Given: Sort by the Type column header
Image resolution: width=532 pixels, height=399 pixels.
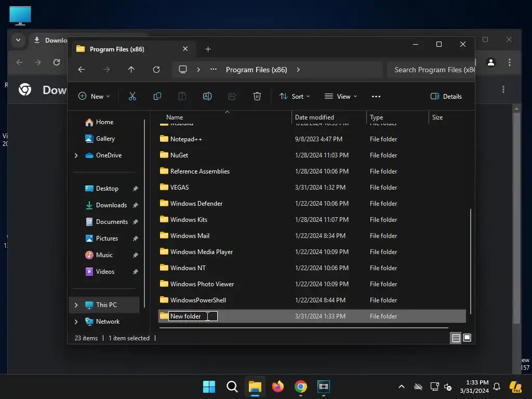Looking at the screenshot, I should coord(376,117).
